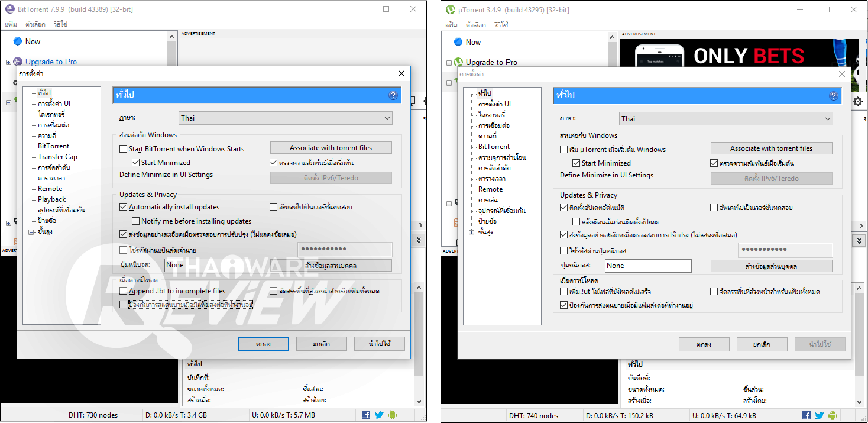The image size is (868, 423).
Task: Click double-chevron expander at BitTorrent right edge
Action: coord(419,240)
